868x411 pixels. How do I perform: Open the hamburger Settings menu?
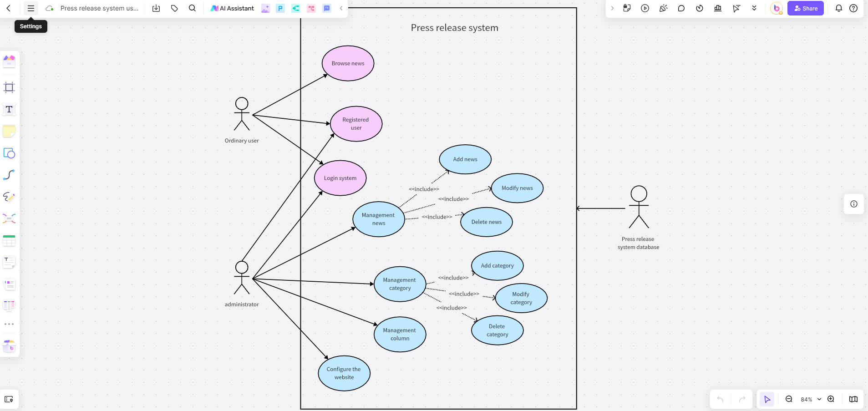[31, 8]
